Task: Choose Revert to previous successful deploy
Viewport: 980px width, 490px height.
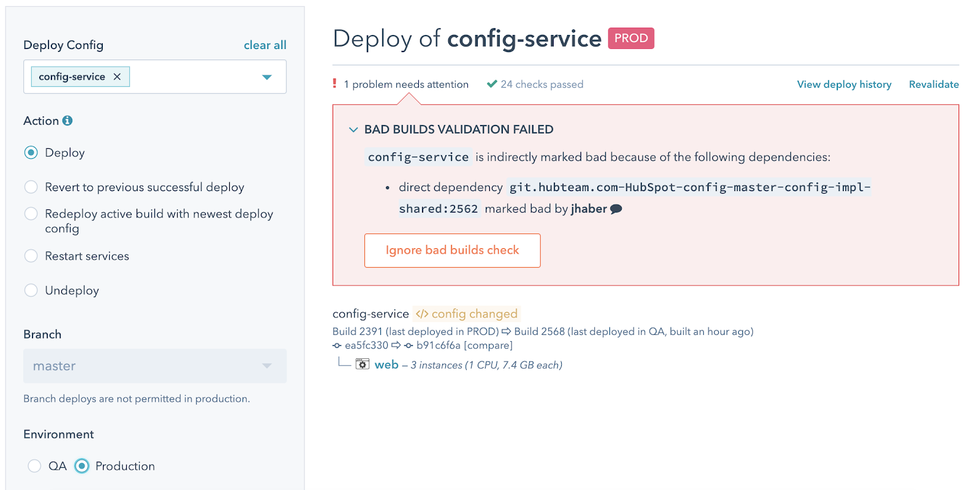Action: pyautogui.click(x=31, y=187)
